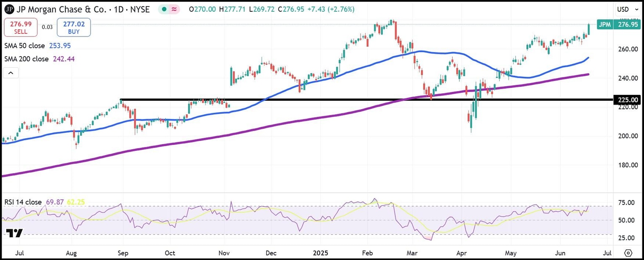Image resolution: width=644 pixels, height=260 pixels.
Task: Click the JP Morgan logo icon
Action: click(9, 9)
